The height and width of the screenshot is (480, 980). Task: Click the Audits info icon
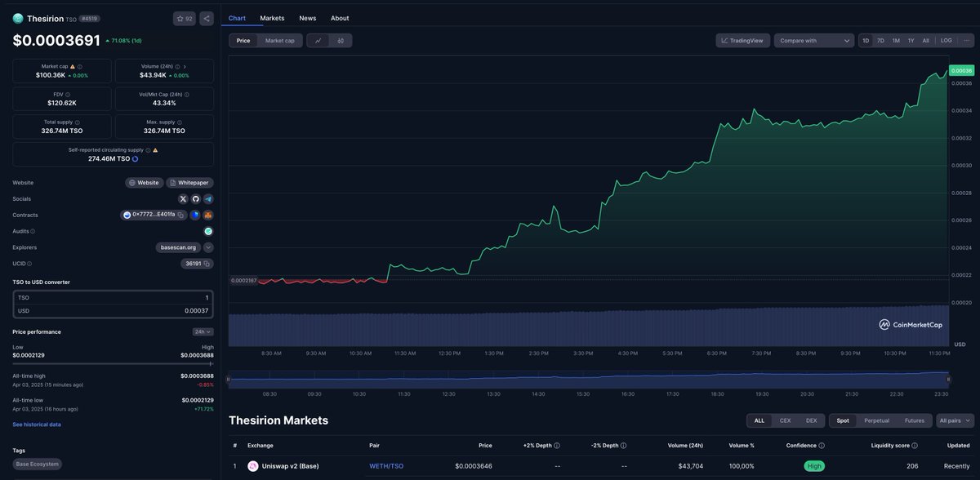[34, 231]
